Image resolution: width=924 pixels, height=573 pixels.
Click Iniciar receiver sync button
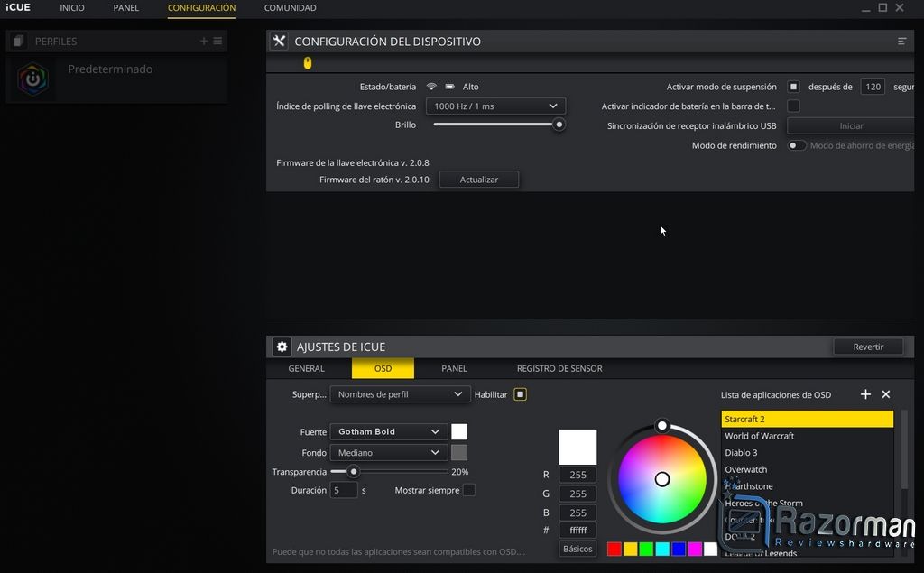coord(851,125)
